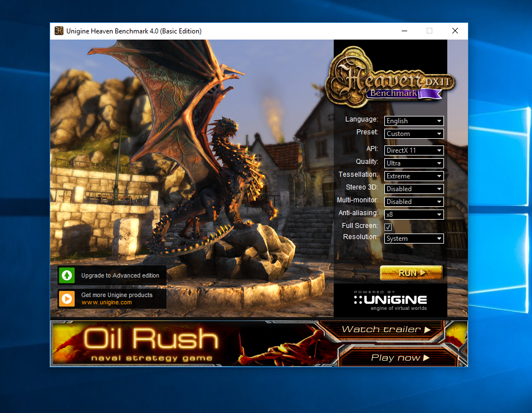Screen dimensions: 532x413
Task: Click the Anti-aliasing label
Action: click(358, 213)
